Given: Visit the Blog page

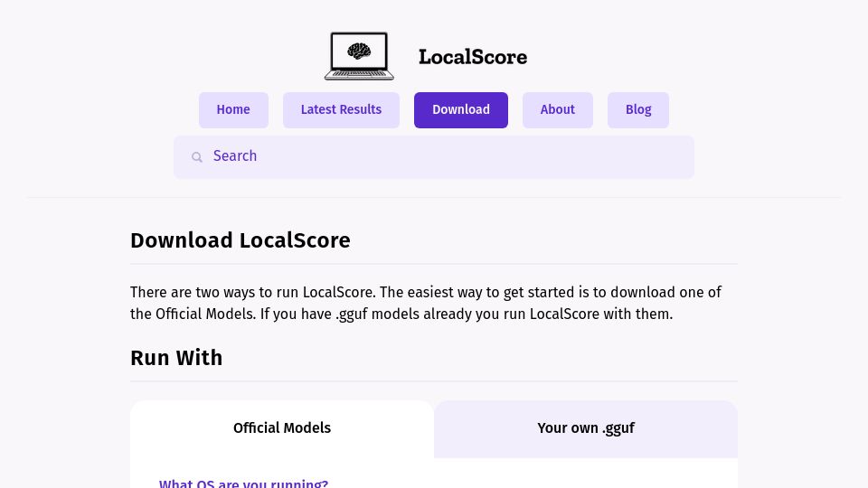Looking at the screenshot, I should (x=638, y=110).
